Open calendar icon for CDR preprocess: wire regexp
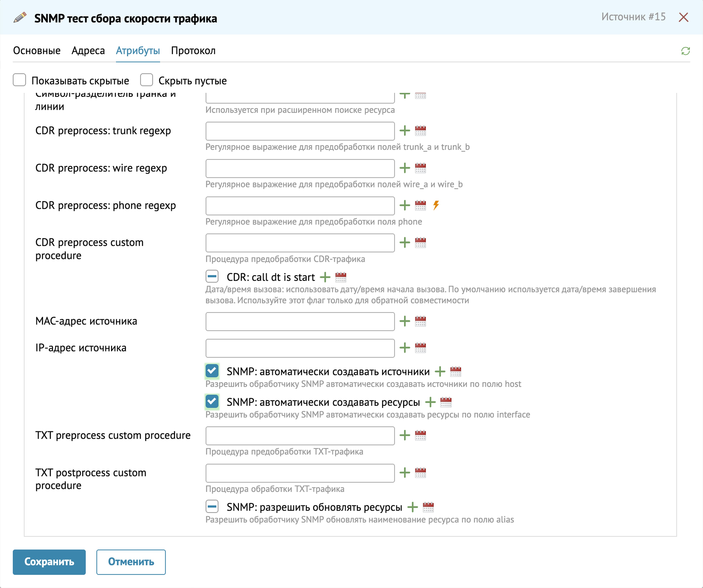The width and height of the screenshot is (703, 588). click(x=420, y=168)
